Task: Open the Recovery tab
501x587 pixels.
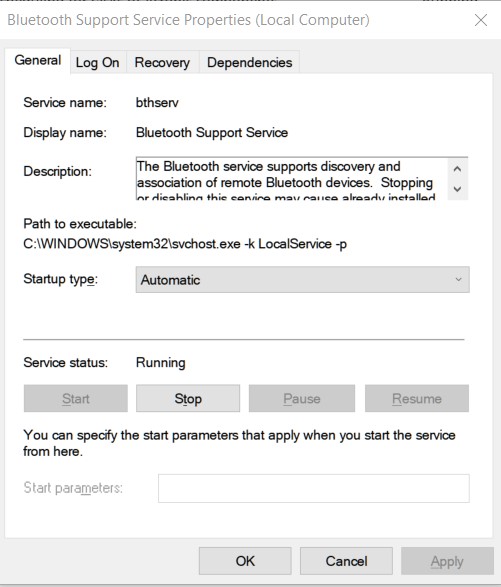Action: coord(162,63)
